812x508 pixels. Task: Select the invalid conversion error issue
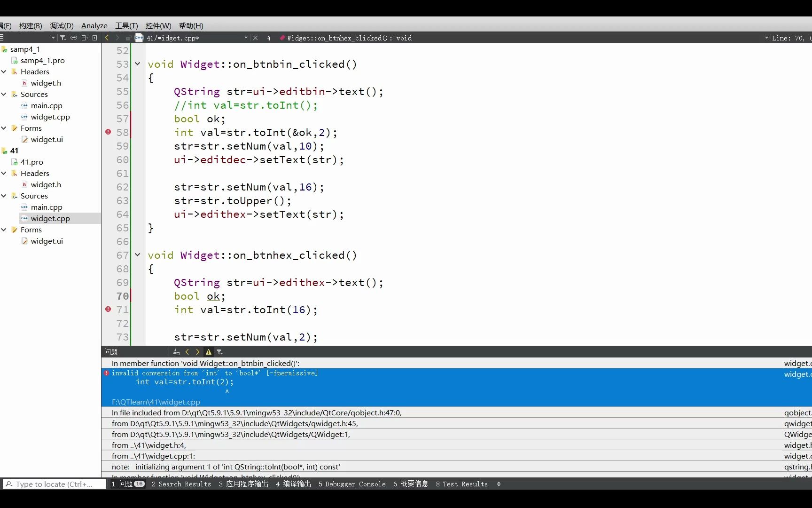click(x=457, y=387)
